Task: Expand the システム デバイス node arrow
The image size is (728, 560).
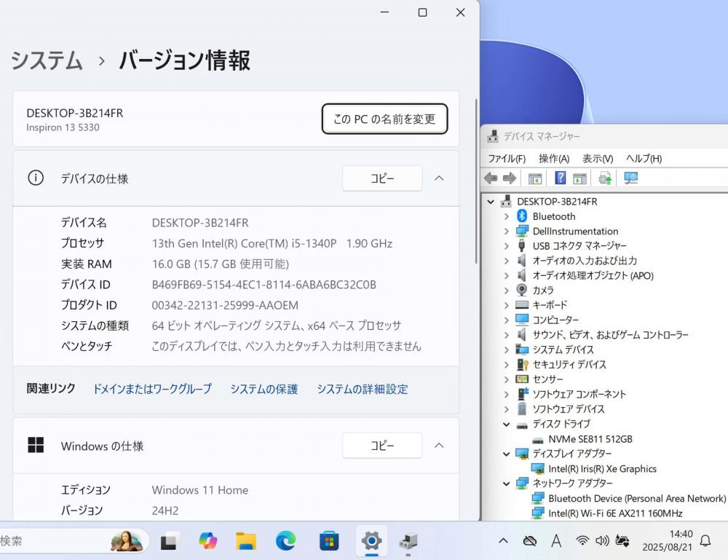Action: tap(507, 350)
